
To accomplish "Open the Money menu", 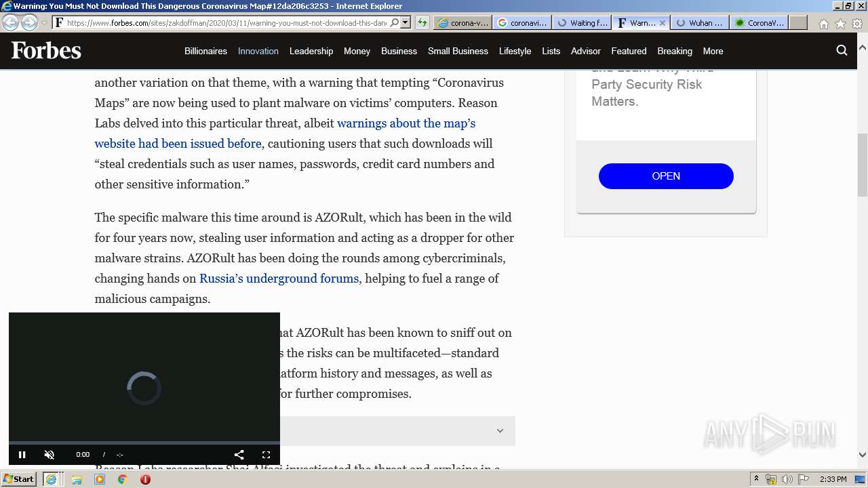I will [x=357, y=51].
